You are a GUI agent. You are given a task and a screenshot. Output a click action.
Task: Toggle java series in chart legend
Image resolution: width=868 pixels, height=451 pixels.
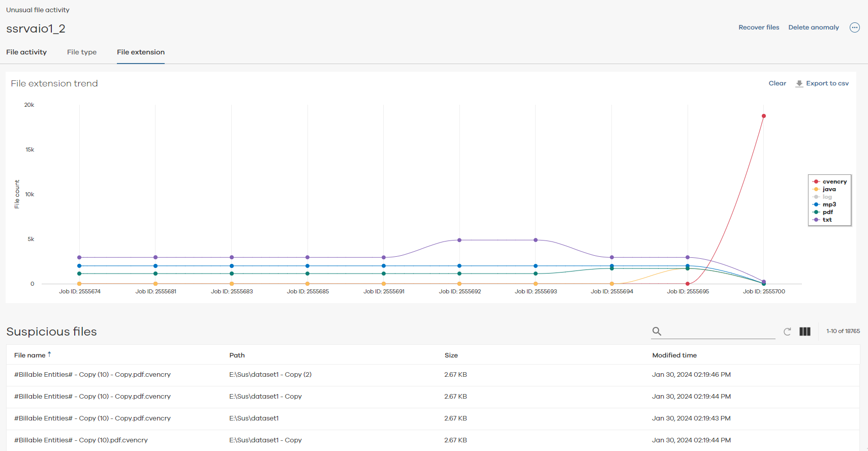pyautogui.click(x=829, y=189)
